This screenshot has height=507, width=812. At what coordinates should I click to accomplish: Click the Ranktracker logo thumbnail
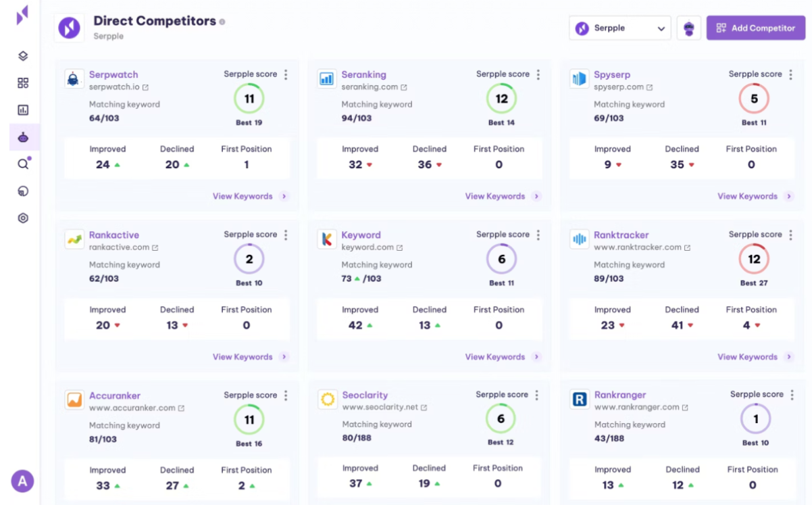(x=579, y=239)
